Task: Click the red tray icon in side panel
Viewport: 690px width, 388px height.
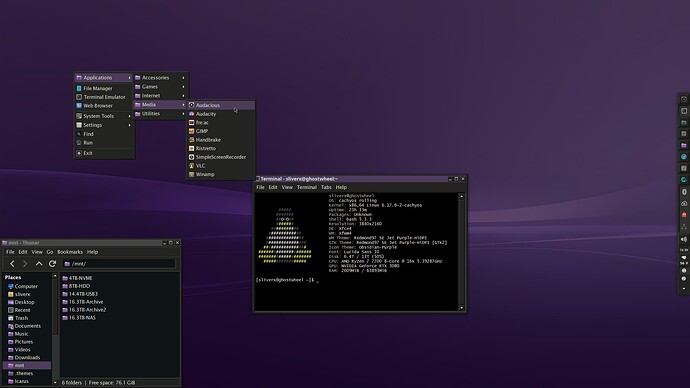Action: tap(684, 215)
